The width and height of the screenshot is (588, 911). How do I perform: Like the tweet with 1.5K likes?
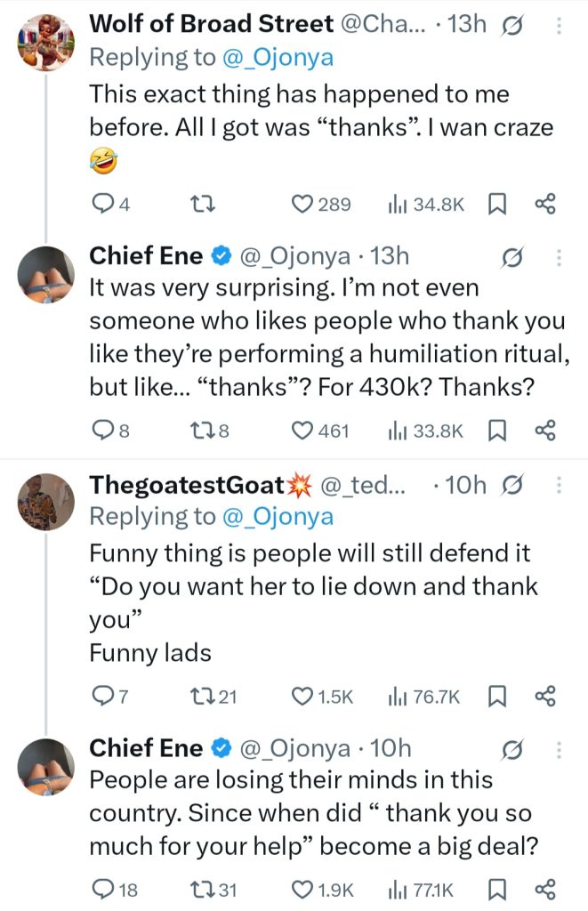pos(302,697)
